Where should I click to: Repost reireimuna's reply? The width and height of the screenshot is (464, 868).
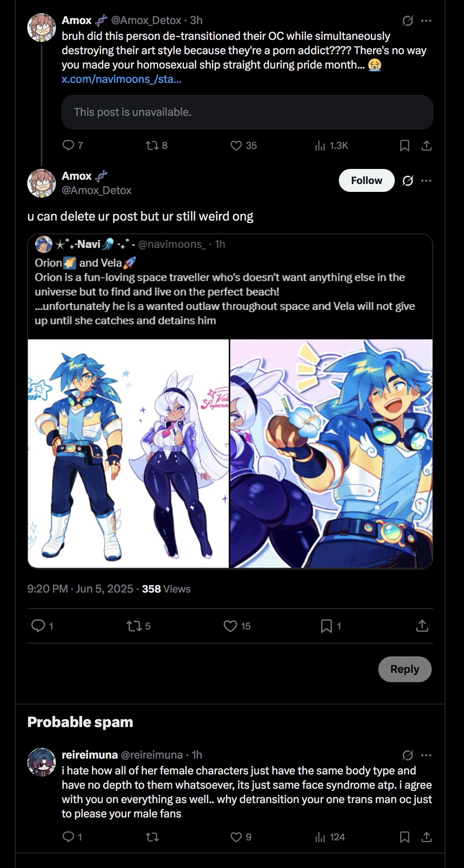[x=152, y=837]
